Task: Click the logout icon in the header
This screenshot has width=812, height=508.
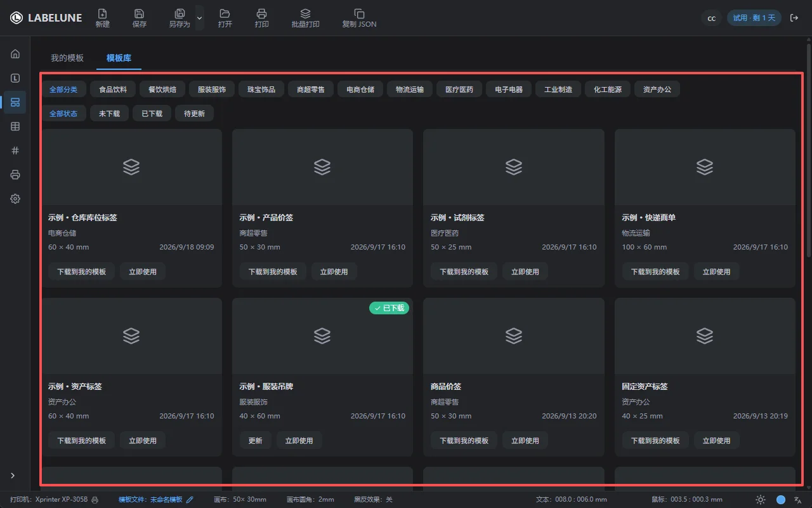Action: tap(794, 18)
